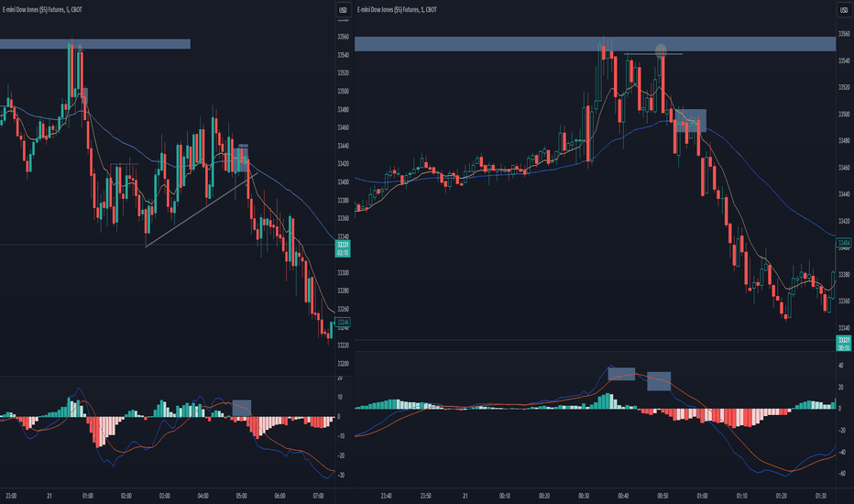Select the highlight box on the 1-minute MACD near 00:50
The height and width of the screenshot is (504, 854).
[659, 381]
